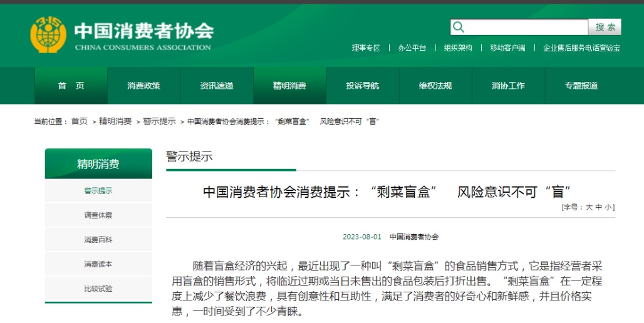Open 专题报道 navigation menu item
The height and width of the screenshot is (323, 644).
click(x=581, y=85)
